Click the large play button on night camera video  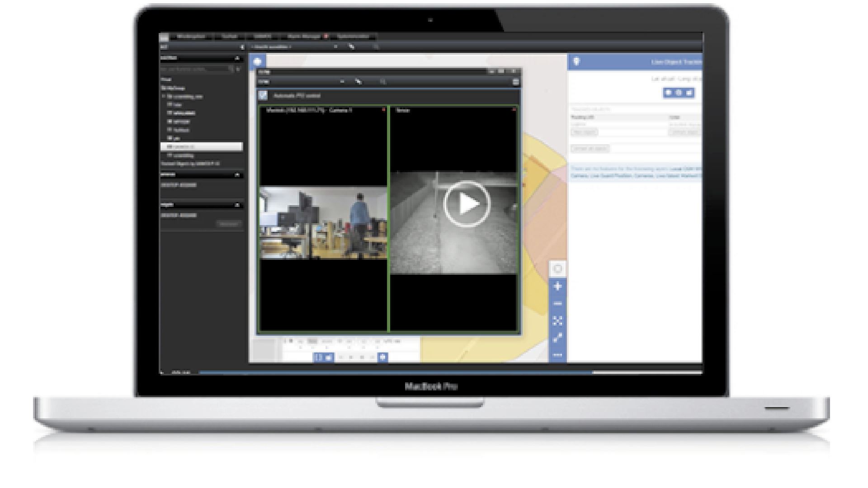pyautogui.click(x=467, y=204)
